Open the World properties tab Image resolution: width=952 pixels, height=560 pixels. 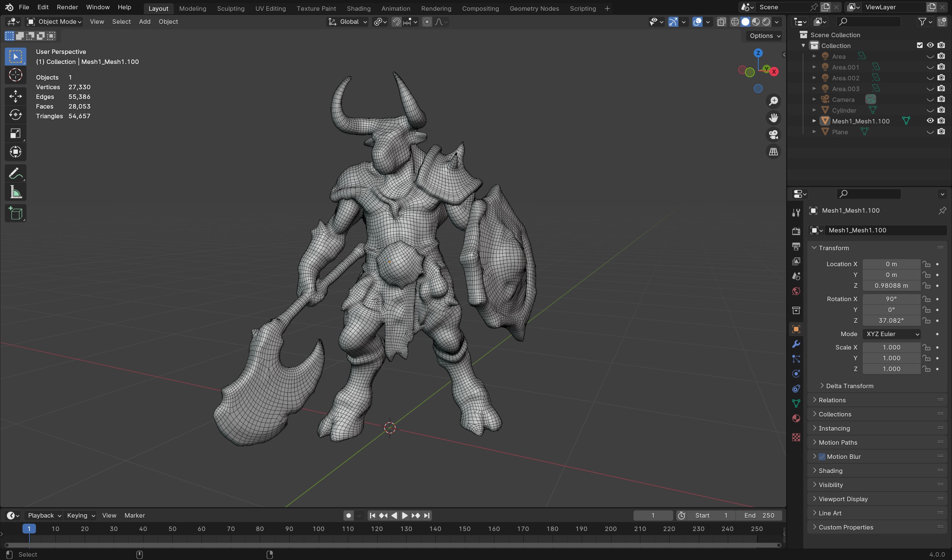(796, 291)
